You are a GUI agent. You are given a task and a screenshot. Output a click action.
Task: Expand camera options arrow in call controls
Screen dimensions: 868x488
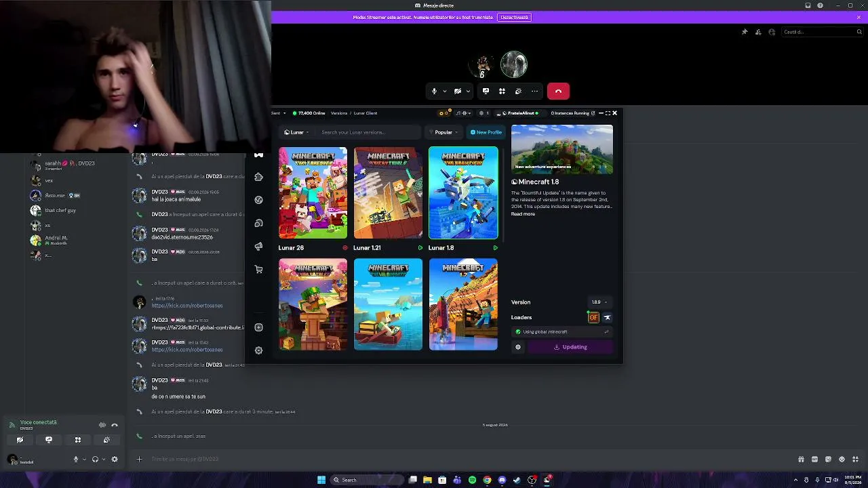[468, 91]
